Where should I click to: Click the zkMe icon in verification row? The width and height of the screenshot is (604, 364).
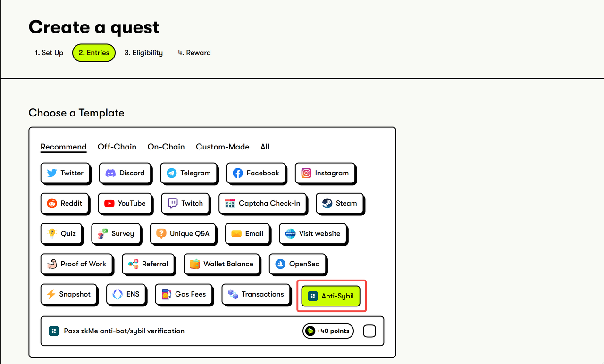coord(53,331)
